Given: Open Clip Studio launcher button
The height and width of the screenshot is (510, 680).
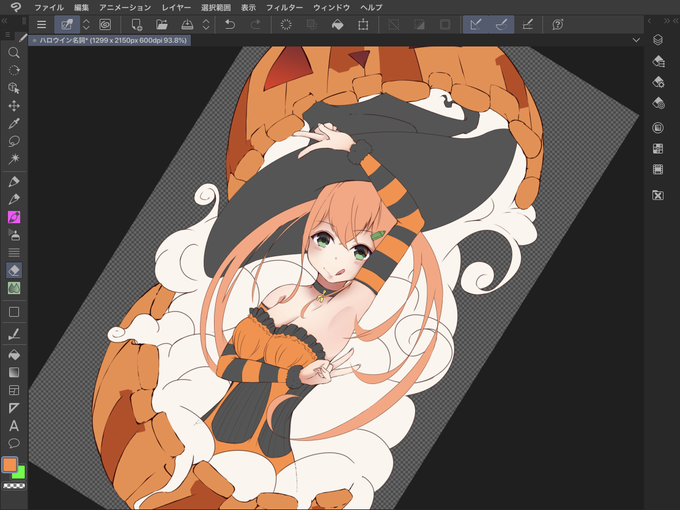Looking at the screenshot, I should 67,25.
